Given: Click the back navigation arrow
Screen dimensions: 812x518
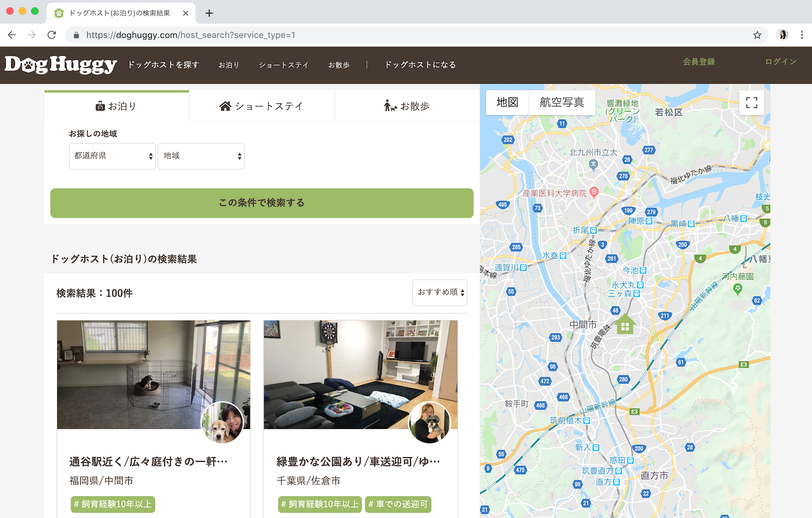Looking at the screenshot, I should click(12, 35).
